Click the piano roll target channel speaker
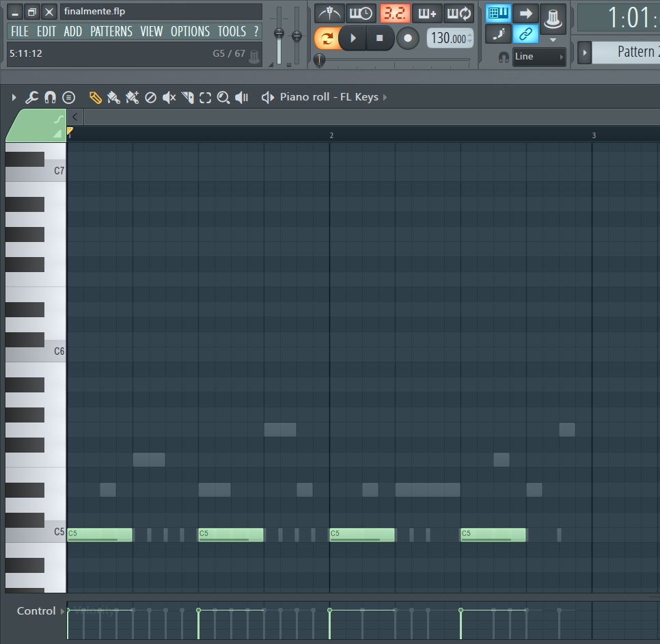This screenshot has height=644, width=660. coord(268,98)
